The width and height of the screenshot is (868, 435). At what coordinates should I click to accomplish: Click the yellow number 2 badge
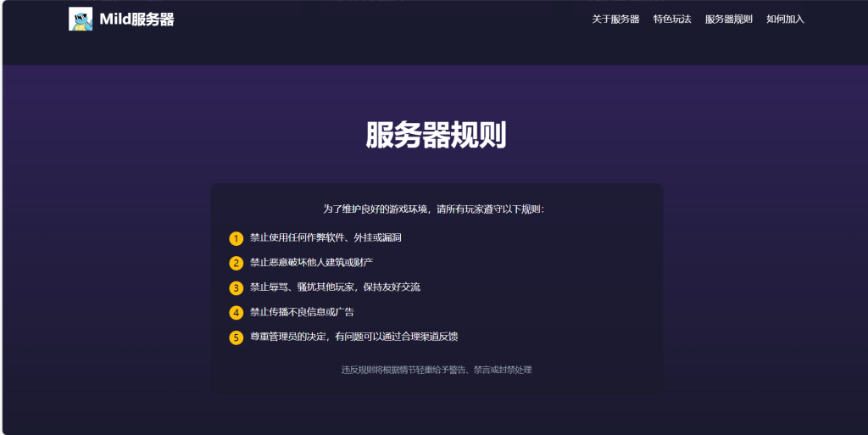pos(236,263)
